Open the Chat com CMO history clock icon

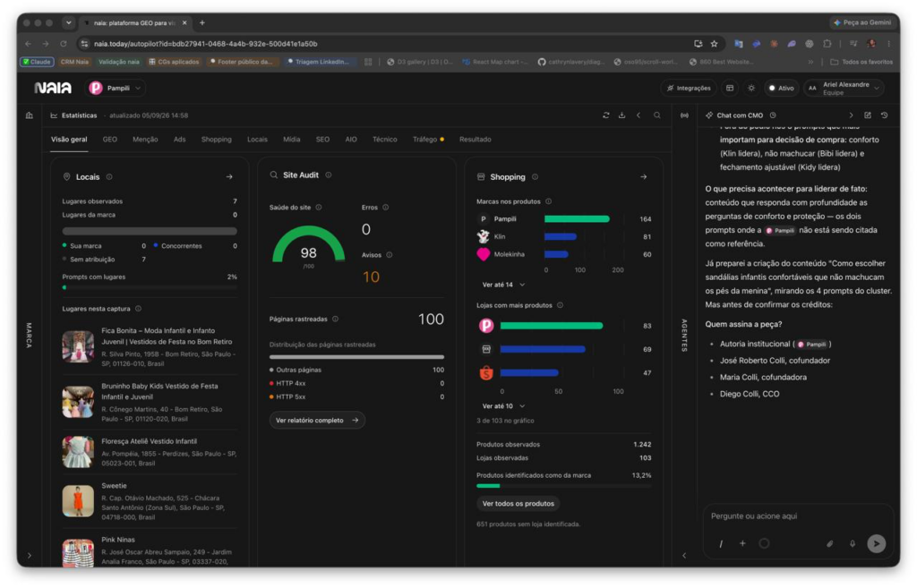tap(773, 115)
